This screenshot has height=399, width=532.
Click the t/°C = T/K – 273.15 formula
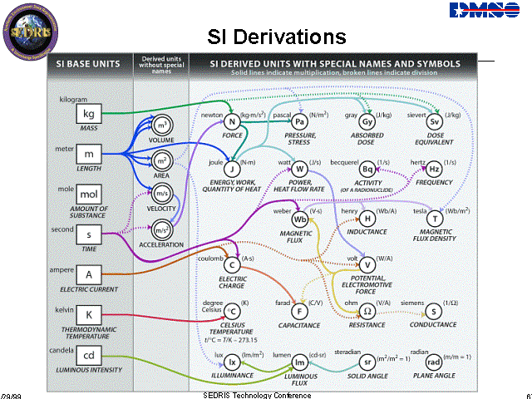[x=231, y=340]
